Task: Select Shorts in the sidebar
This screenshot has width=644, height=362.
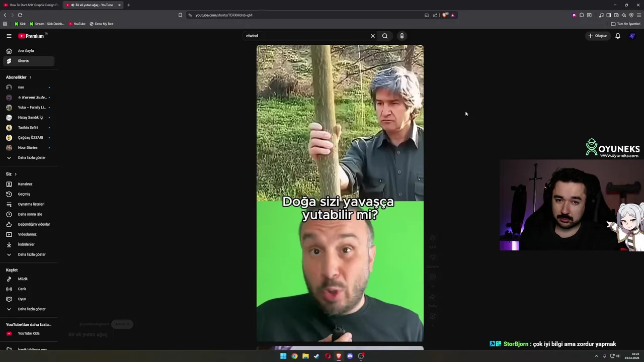Action: click(x=29, y=61)
